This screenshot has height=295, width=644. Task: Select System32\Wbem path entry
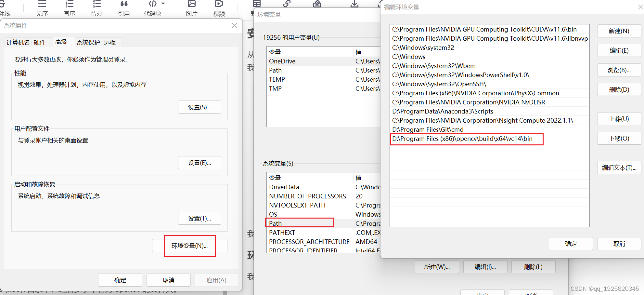click(x=490, y=66)
